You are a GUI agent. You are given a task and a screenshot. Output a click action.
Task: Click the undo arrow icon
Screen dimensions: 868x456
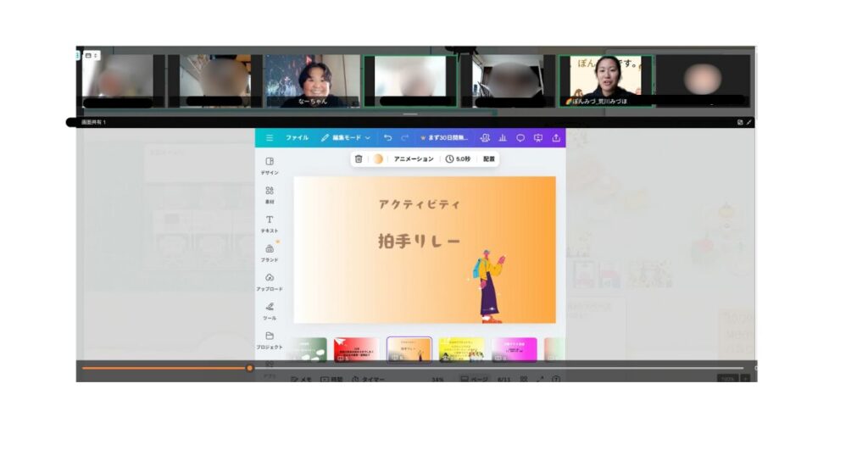point(387,137)
